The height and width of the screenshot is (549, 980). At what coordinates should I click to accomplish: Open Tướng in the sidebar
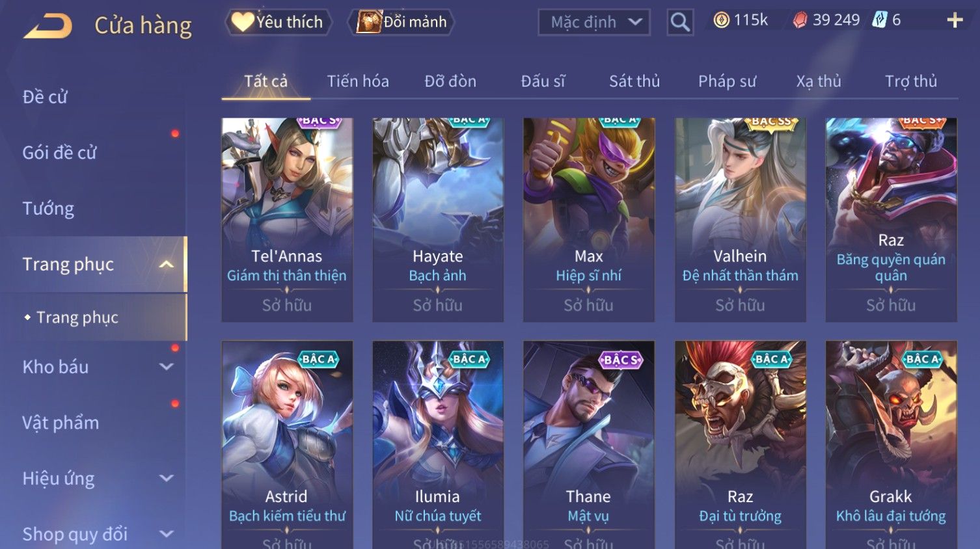(48, 209)
